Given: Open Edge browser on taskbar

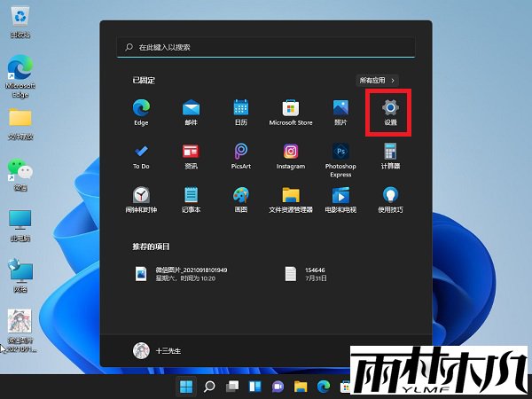Looking at the screenshot, I should [x=324, y=386].
